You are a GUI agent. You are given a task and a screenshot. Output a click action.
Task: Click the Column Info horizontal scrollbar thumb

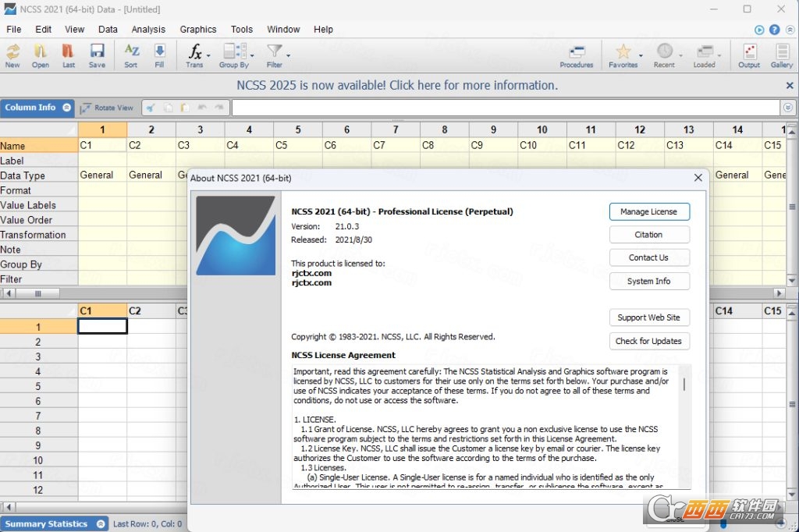(x=37, y=293)
